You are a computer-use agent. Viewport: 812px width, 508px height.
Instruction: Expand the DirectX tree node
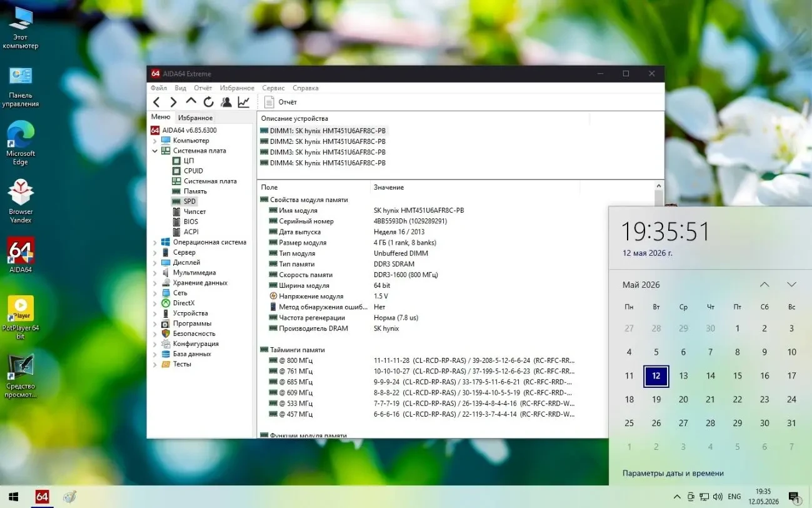tap(156, 303)
